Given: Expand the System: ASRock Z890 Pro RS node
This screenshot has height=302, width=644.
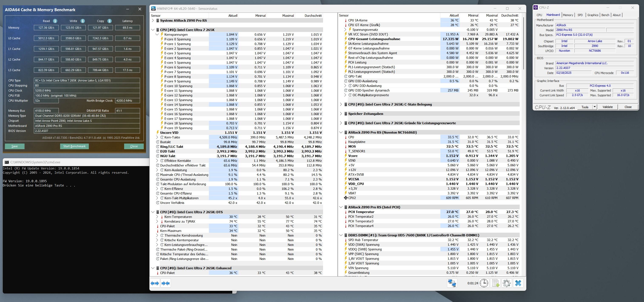Looking at the screenshot, I should (153, 20).
